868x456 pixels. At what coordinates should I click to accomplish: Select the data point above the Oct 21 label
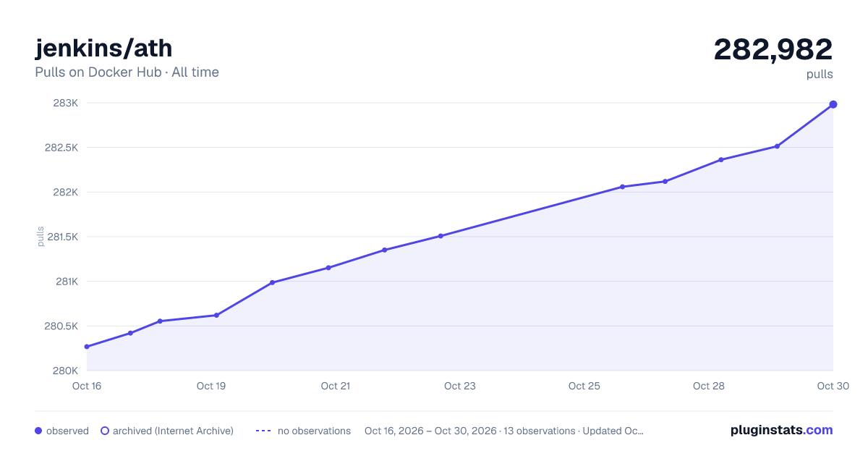click(328, 268)
